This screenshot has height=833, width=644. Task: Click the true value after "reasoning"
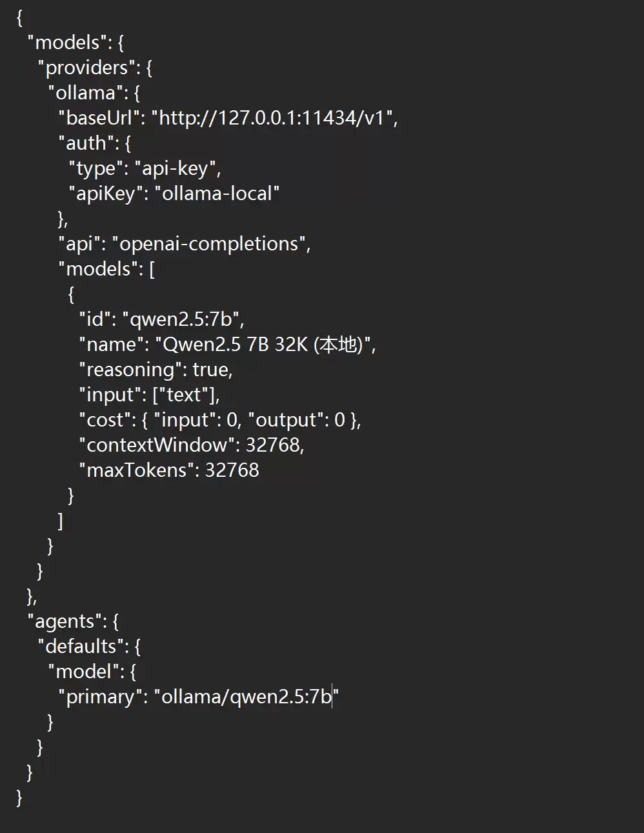210,370
